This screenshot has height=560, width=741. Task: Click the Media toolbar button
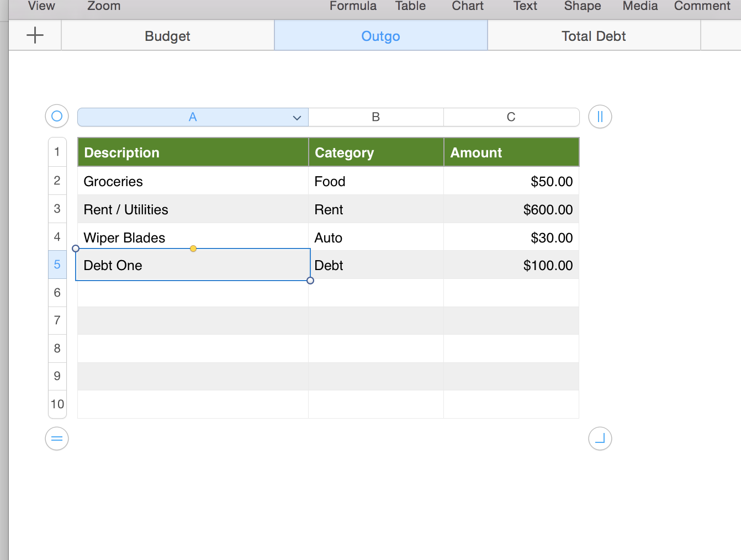click(641, 6)
